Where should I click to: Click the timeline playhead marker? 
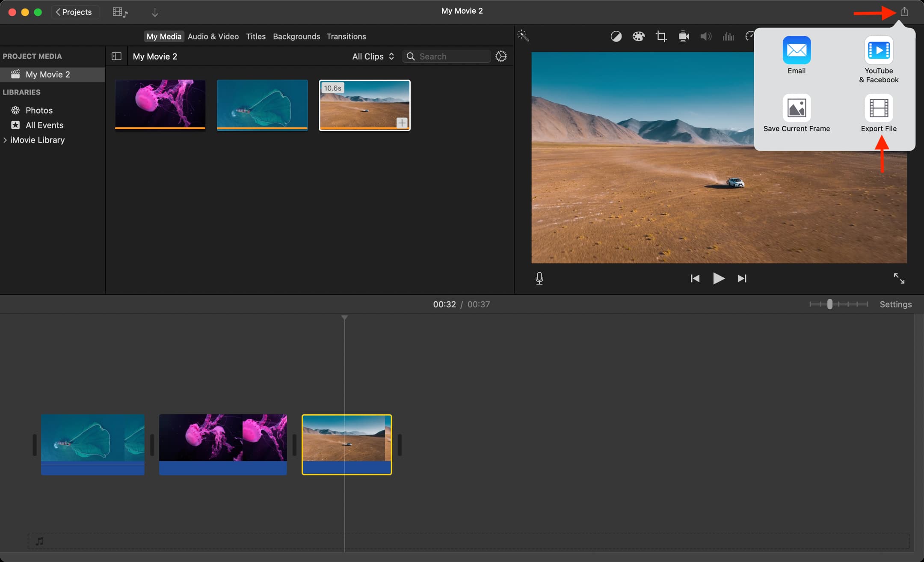[x=344, y=318]
